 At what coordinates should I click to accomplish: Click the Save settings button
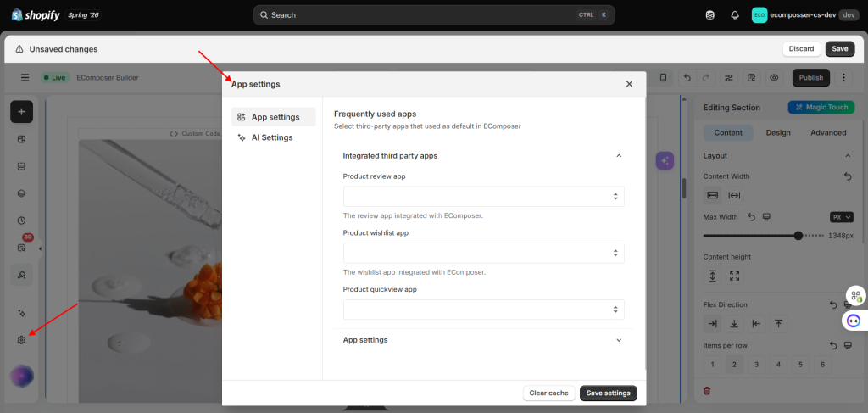[609, 393]
